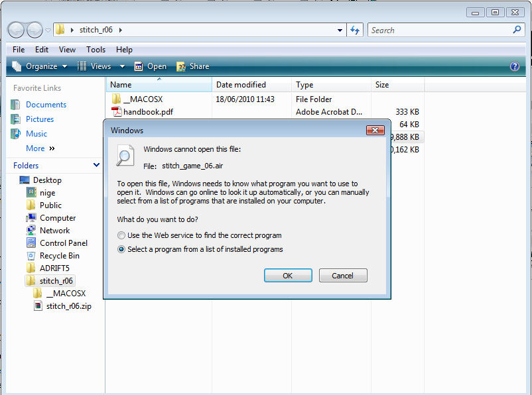Open the Edit menu
532x395 pixels.
(42, 50)
